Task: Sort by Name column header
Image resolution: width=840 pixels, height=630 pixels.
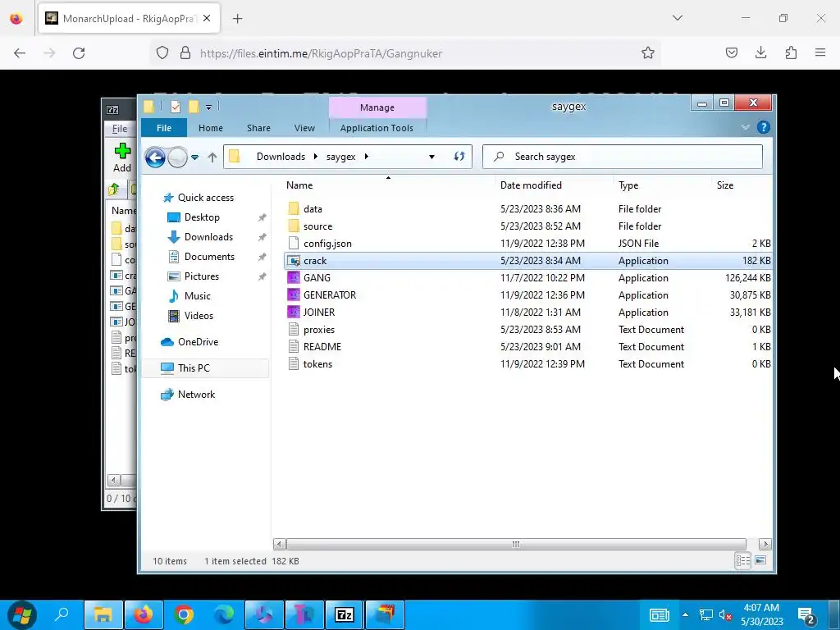Action: tap(299, 185)
